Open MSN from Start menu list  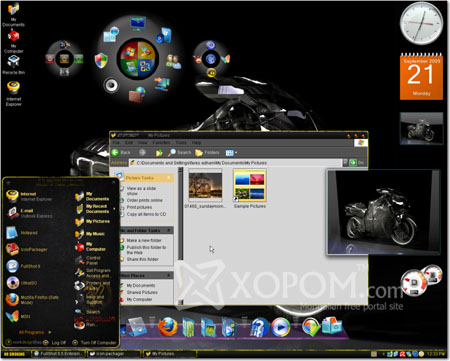coord(18,316)
